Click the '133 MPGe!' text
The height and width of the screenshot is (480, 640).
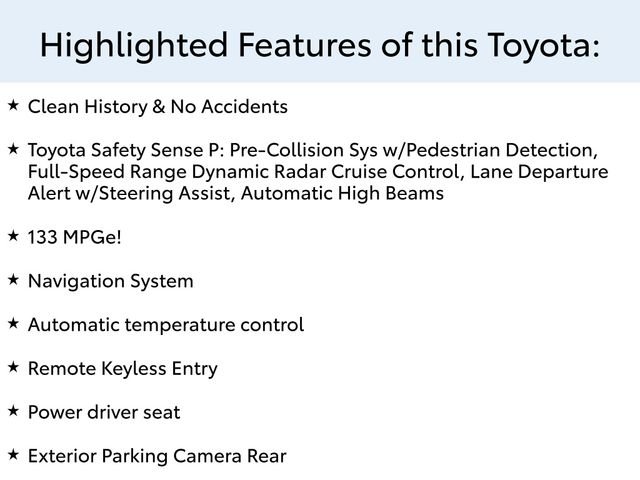point(67,237)
